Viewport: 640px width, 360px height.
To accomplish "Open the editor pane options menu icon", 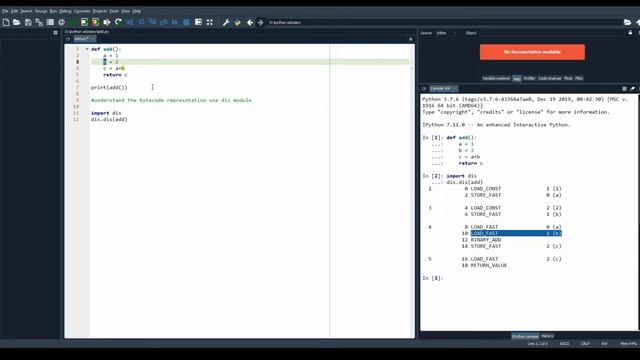I will (x=411, y=39).
